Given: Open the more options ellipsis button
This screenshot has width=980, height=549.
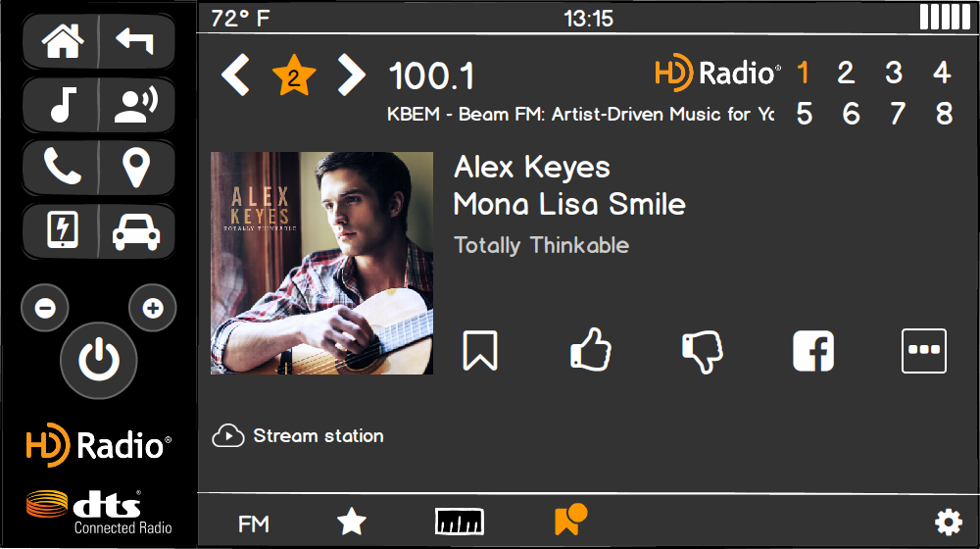Looking at the screenshot, I should coord(924,351).
